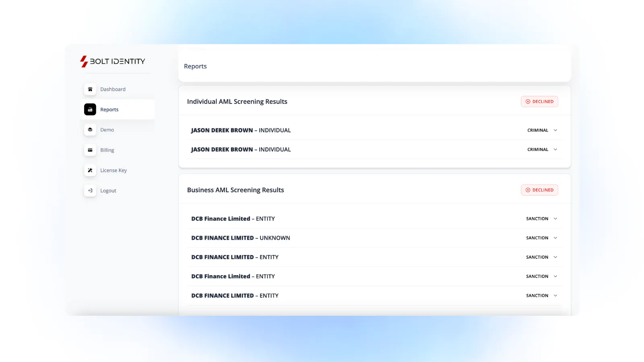The height and width of the screenshot is (362, 644).
Task: Click the Bolt Identity lightning logo
Action: (x=84, y=62)
